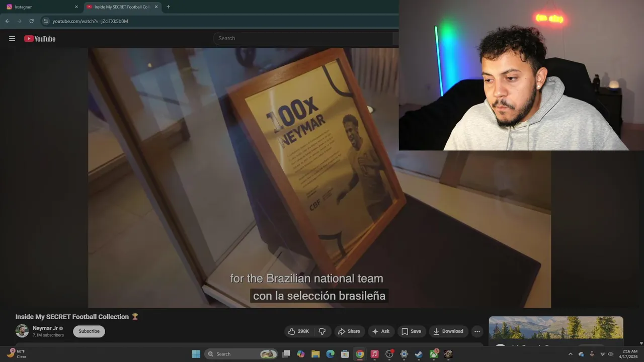644x362 pixels.
Task: Click the YouTube logo
Action: 40,39
